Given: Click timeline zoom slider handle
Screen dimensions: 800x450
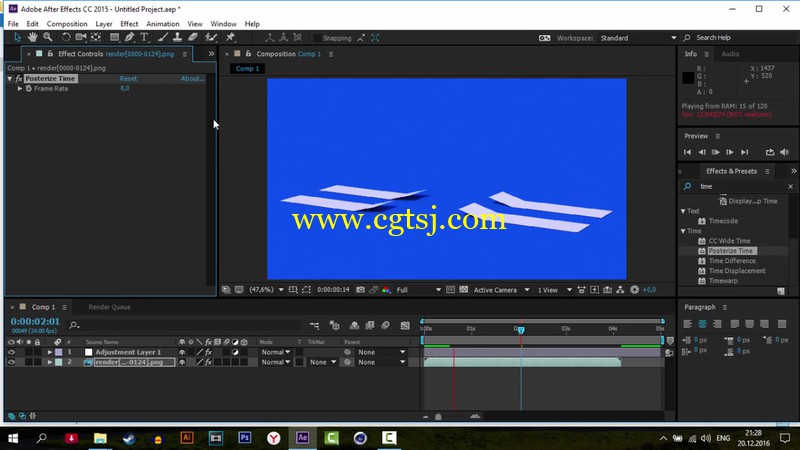Looking at the screenshot, I should tap(438, 417).
